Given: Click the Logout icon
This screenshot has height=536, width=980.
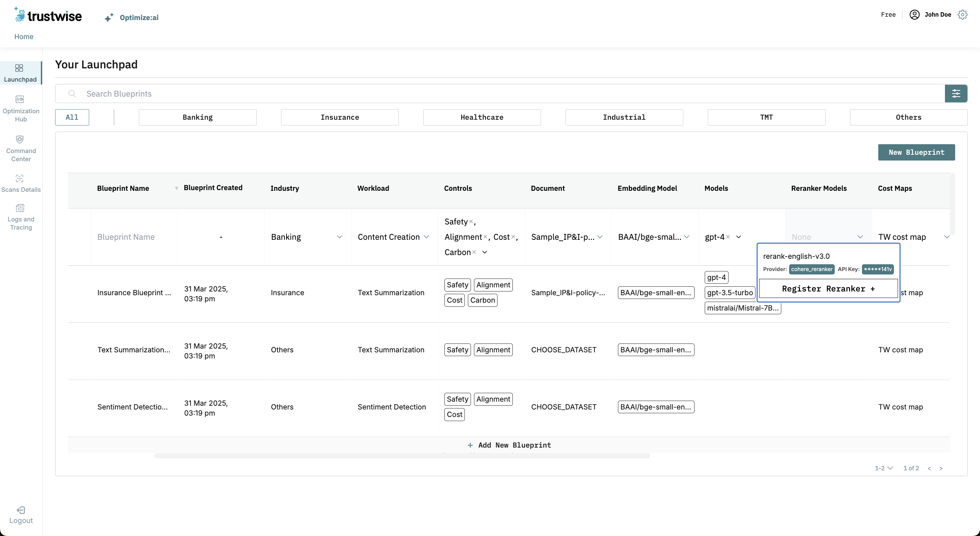Looking at the screenshot, I should [x=21, y=510].
